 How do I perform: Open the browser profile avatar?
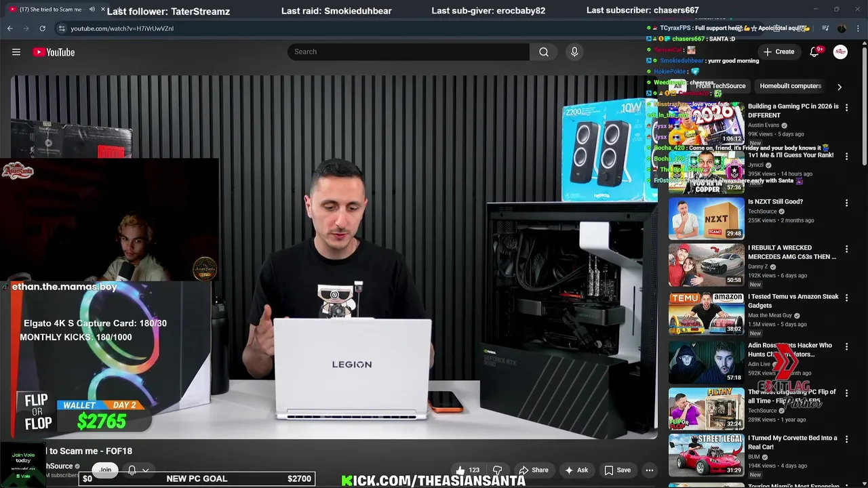[842, 28]
